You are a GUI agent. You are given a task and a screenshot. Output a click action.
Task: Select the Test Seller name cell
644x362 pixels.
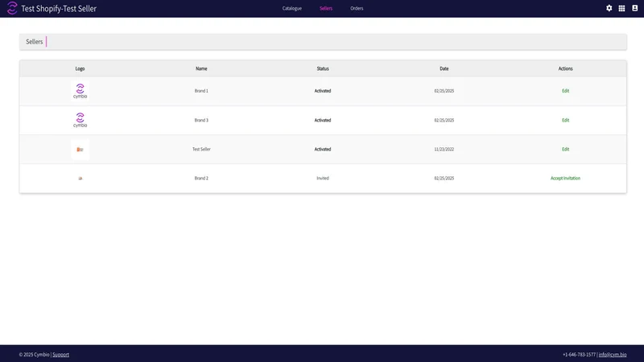pyautogui.click(x=201, y=149)
